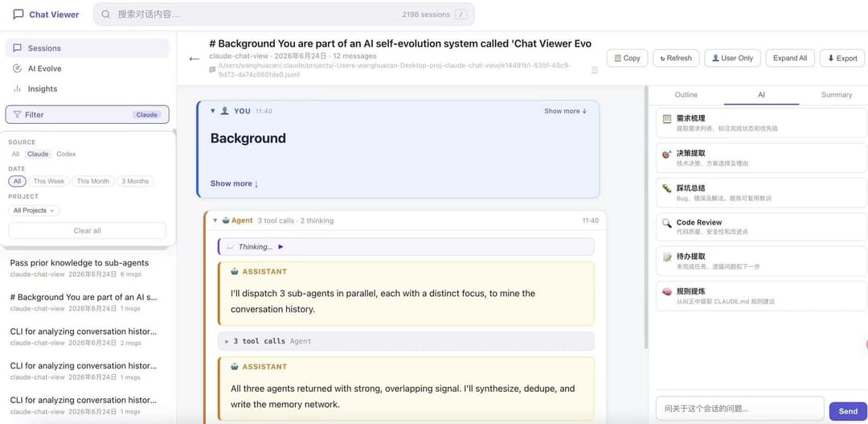Focus the 搜索对话内容 search field

(x=284, y=14)
